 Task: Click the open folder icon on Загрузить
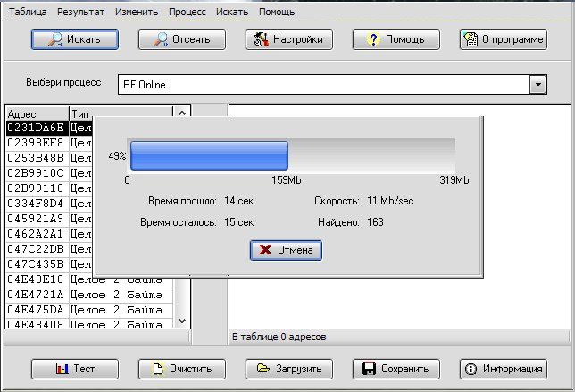[x=263, y=368]
